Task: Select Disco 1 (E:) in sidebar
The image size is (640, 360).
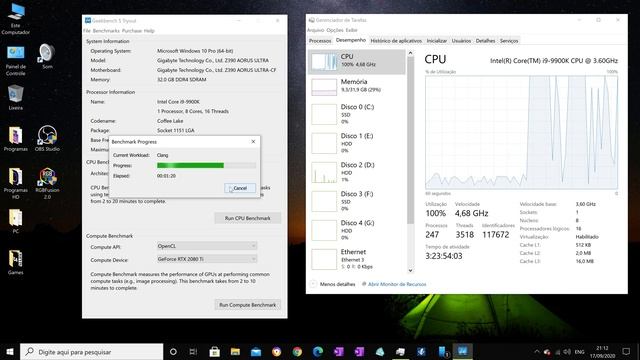Action: pos(357,143)
